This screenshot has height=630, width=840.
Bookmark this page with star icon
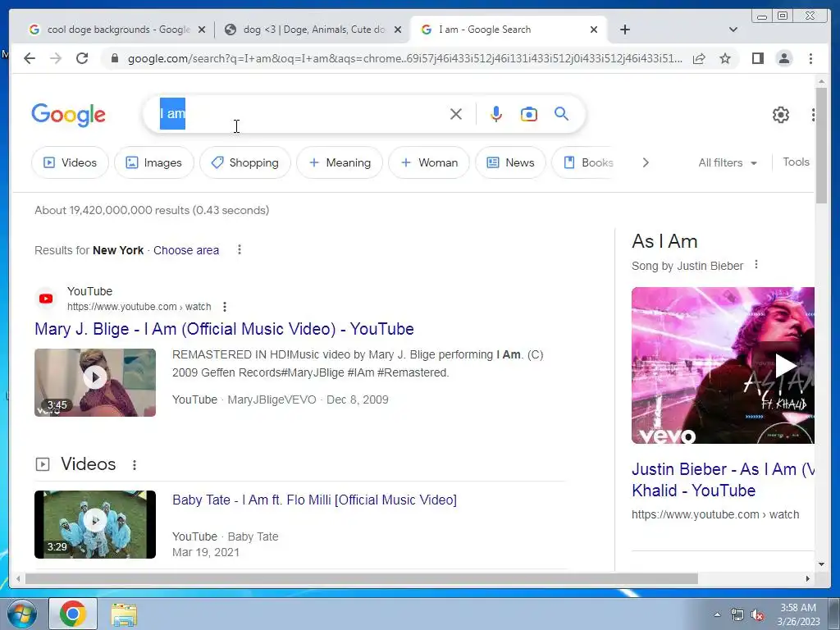coord(725,58)
